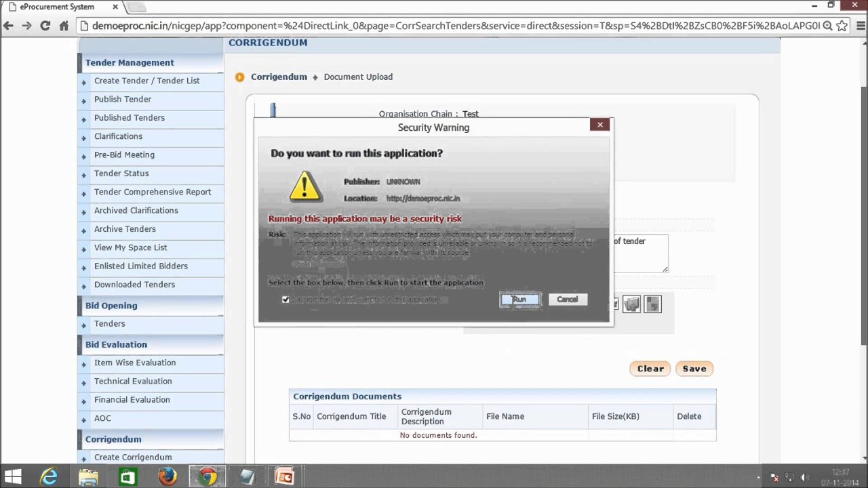
Task: Open a new browser tab
Action: tap(136, 7)
